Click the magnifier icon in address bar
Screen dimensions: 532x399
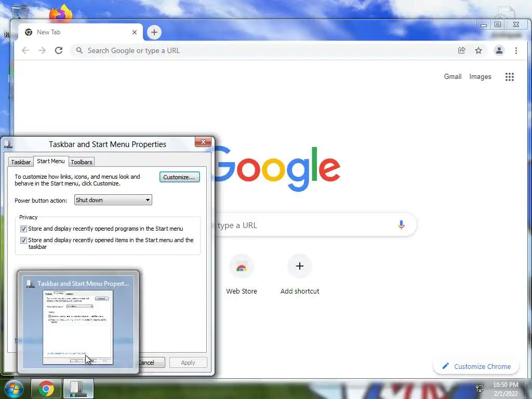[79, 50]
